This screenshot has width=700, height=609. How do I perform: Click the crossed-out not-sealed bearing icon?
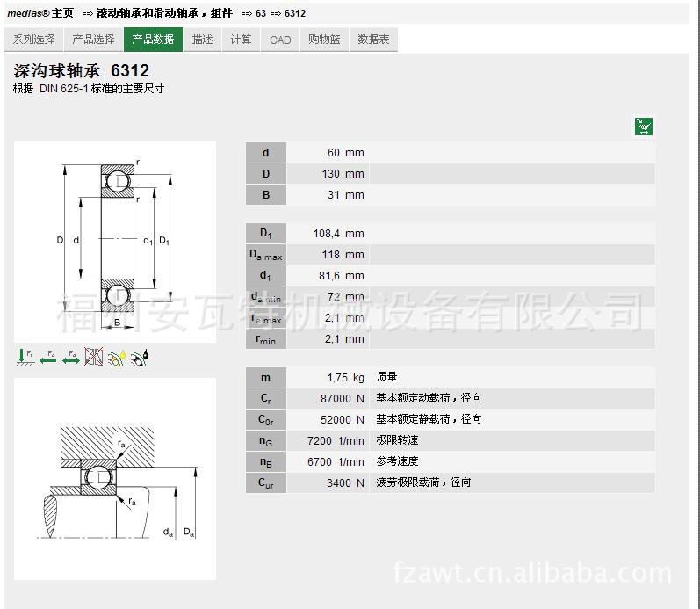click(94, 357)
